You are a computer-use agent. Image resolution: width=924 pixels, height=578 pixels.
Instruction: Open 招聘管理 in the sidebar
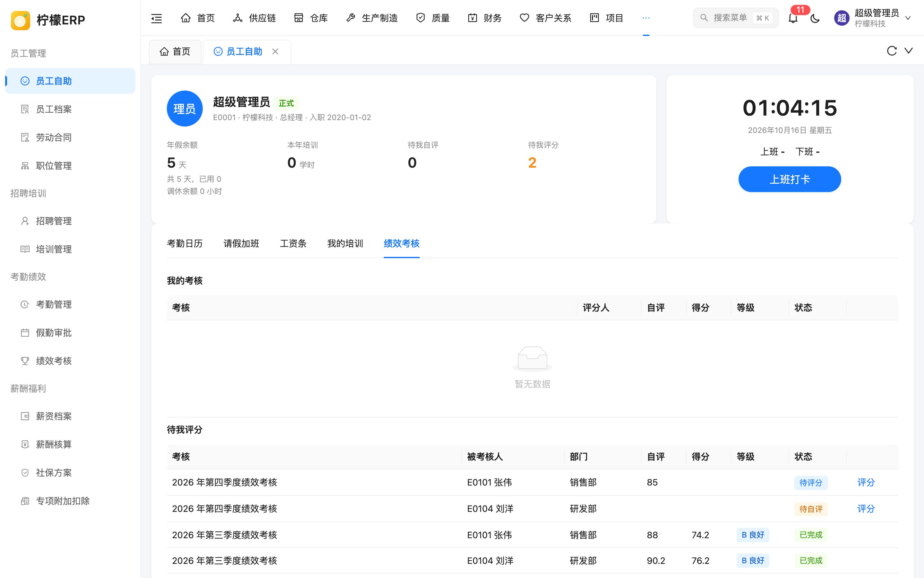click(70, 221)
